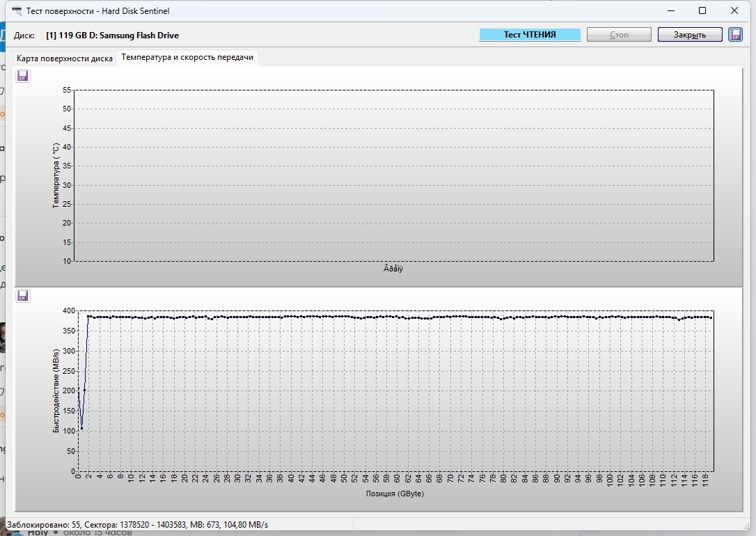Select the Температура и скорость передачи tab
The height and width of the screenshot is (536, 756).
pyautogui.click(x=187, y=58)
